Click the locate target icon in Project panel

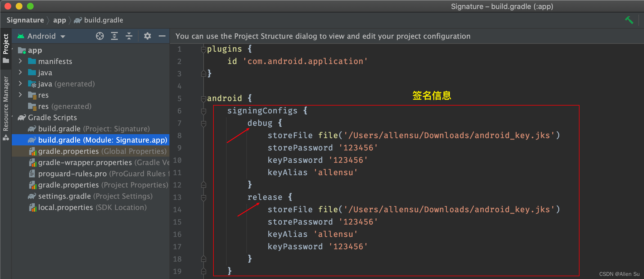click(100, 36)
